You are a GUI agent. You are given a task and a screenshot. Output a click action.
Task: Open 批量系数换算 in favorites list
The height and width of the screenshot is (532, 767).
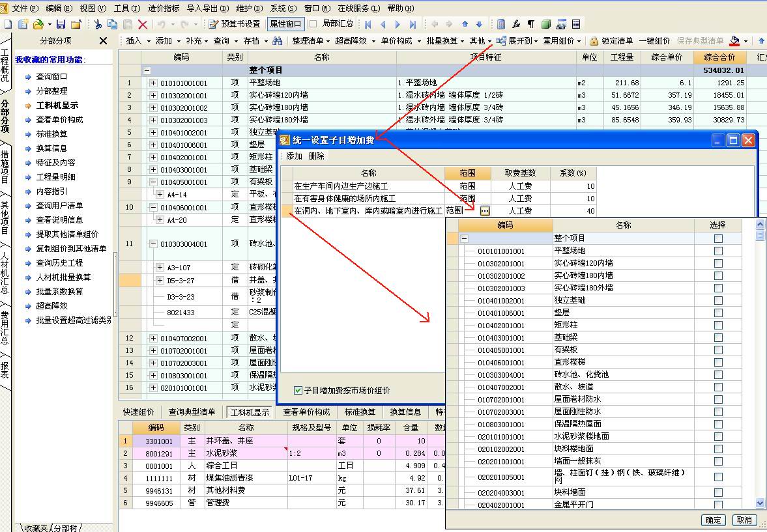click(x=60, y=292)
